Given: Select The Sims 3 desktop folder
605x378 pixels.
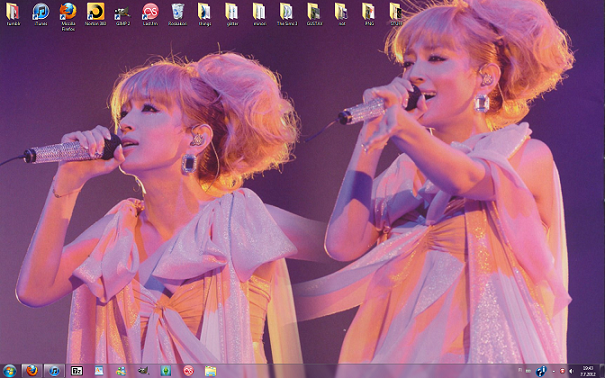Looking at the screenshot, I should tap(287, 14).
